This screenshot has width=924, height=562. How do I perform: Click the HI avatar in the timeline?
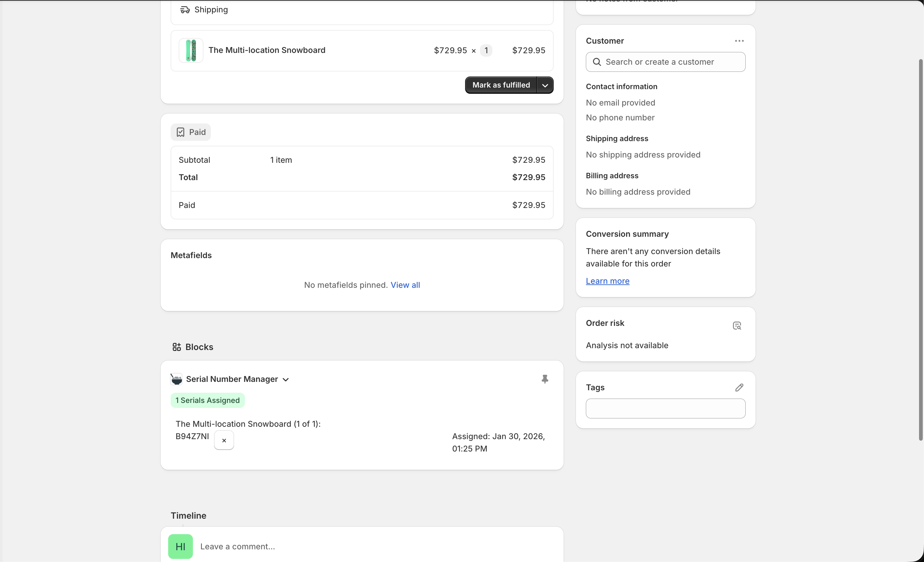pos(181,546)
